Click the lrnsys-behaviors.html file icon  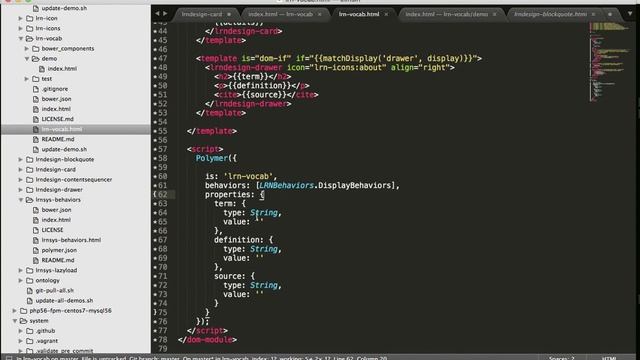pyautogui.click(x=36, y=240)
